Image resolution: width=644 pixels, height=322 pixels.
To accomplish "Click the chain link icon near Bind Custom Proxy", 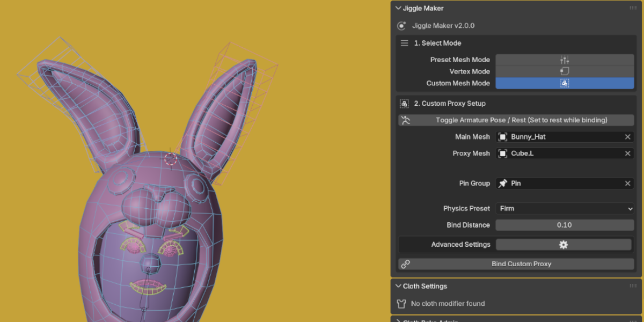I will tap(404, 264).
